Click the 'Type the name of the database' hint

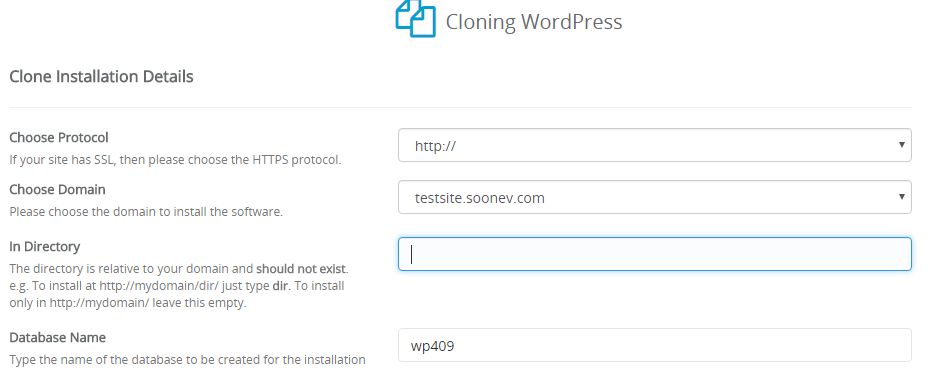click(x=188, y=360)
